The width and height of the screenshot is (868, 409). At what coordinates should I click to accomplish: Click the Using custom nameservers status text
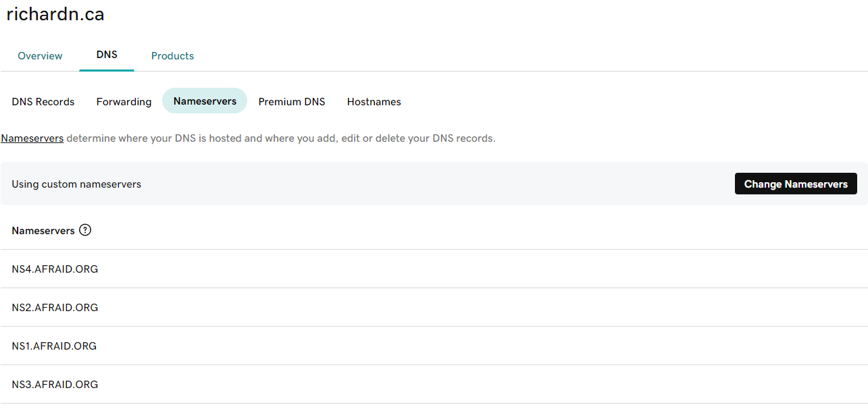76,184
